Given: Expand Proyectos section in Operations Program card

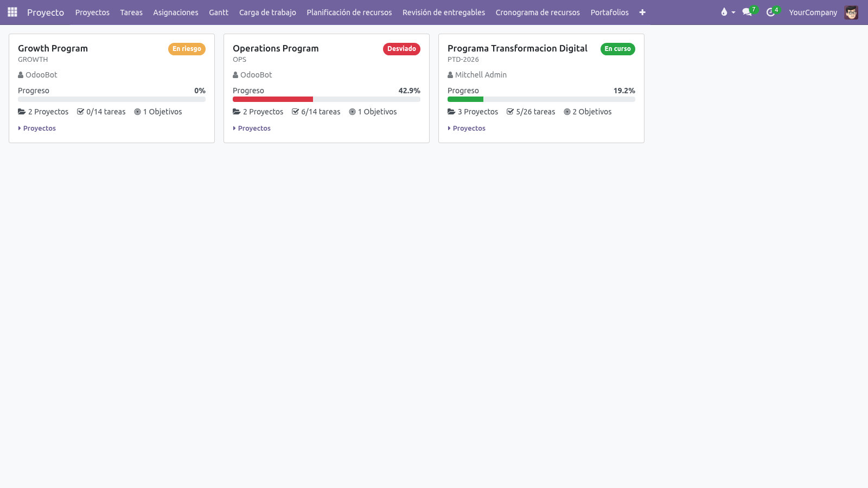Looking at the screenshot, I should click(252, 129).
